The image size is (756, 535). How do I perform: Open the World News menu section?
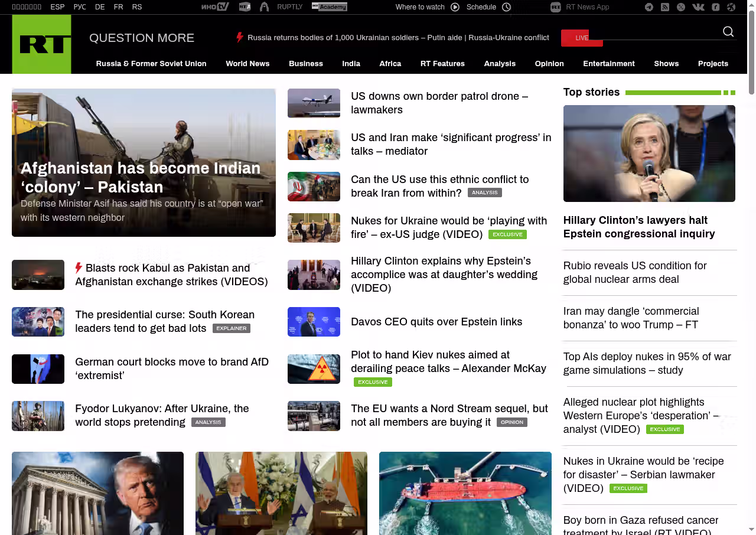pyautogui.click(x=247, y=64)
